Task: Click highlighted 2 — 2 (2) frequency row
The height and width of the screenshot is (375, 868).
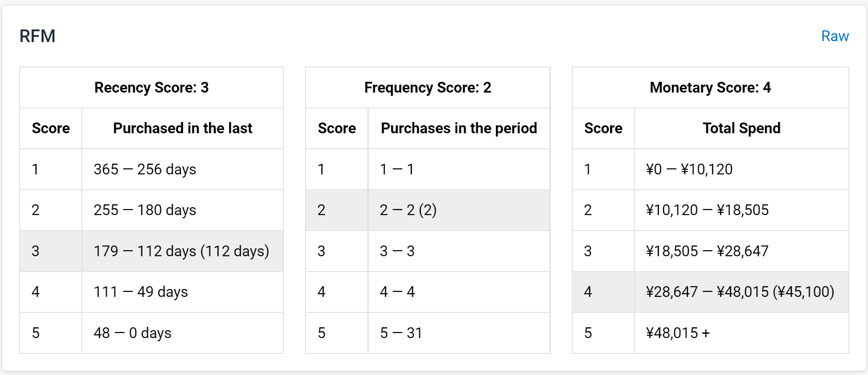Action: tap(428, 210)
